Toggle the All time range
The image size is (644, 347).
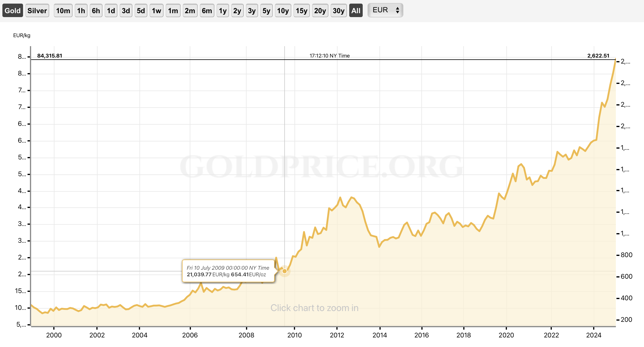click(x=356, y=11)
